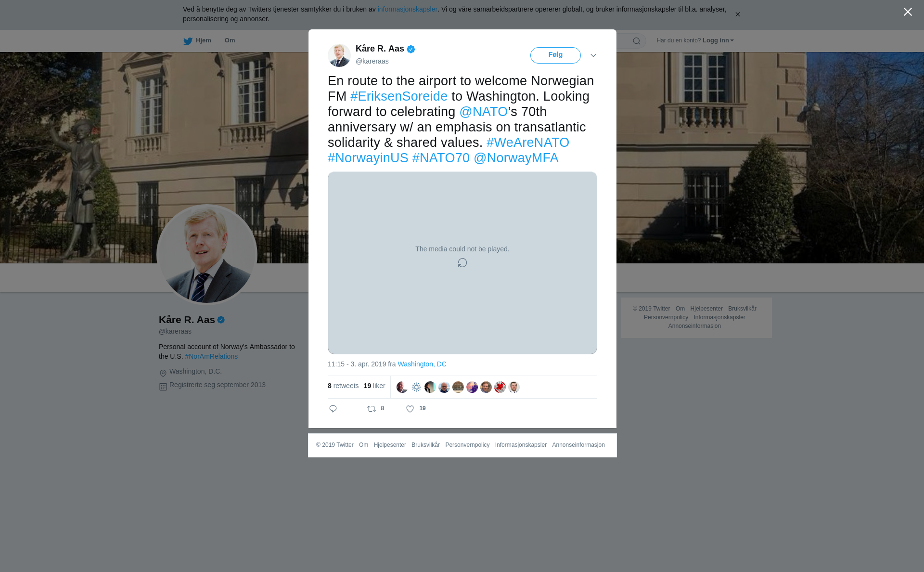Retweet the tweet using the retweet icon
924x572 pixels.
pyautogui.click(x=372, y=409)
